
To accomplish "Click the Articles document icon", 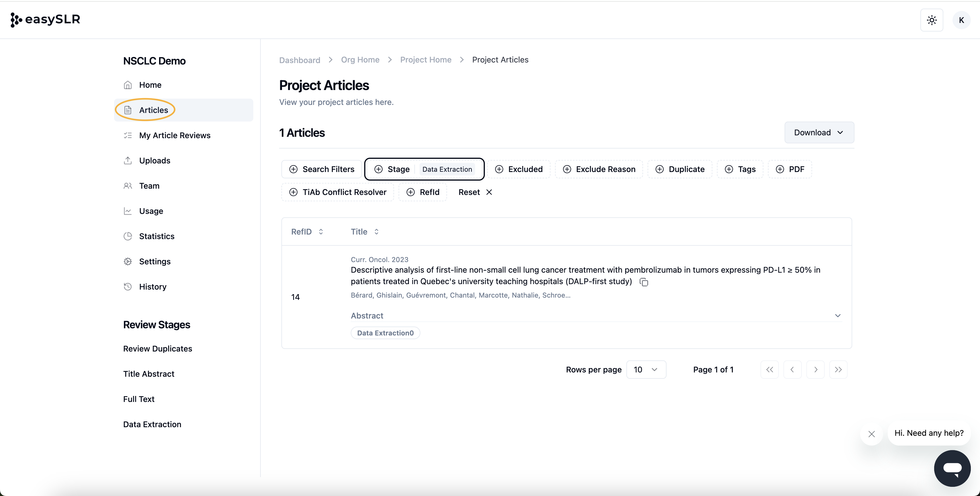I will (128, 110).
